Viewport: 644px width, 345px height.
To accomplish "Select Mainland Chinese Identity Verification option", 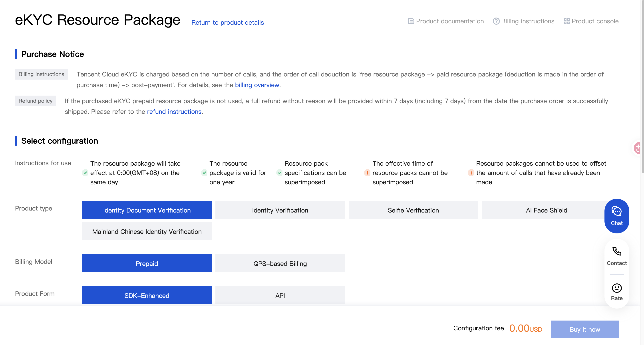I will tap(147, 231).
